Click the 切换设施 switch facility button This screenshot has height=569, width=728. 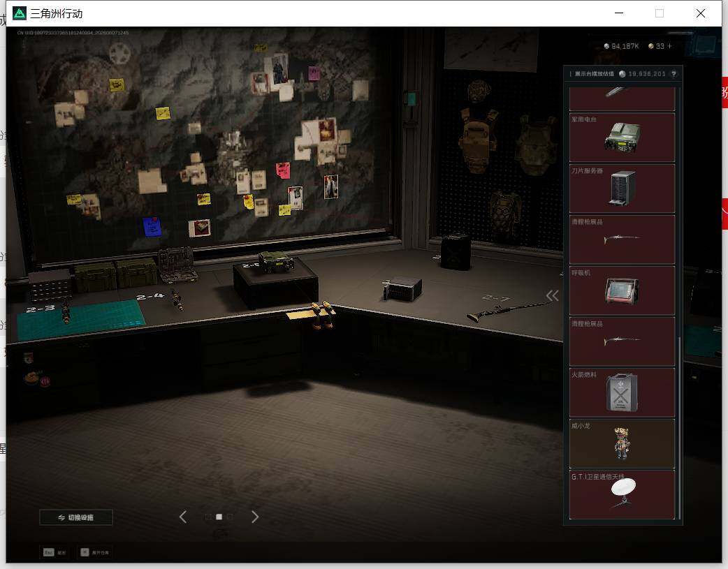76,517
